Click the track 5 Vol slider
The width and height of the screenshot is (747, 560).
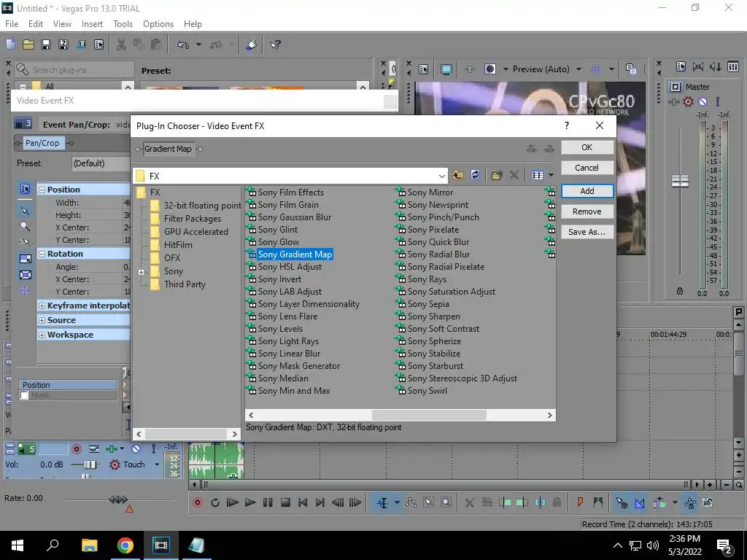tap(89, 464)
